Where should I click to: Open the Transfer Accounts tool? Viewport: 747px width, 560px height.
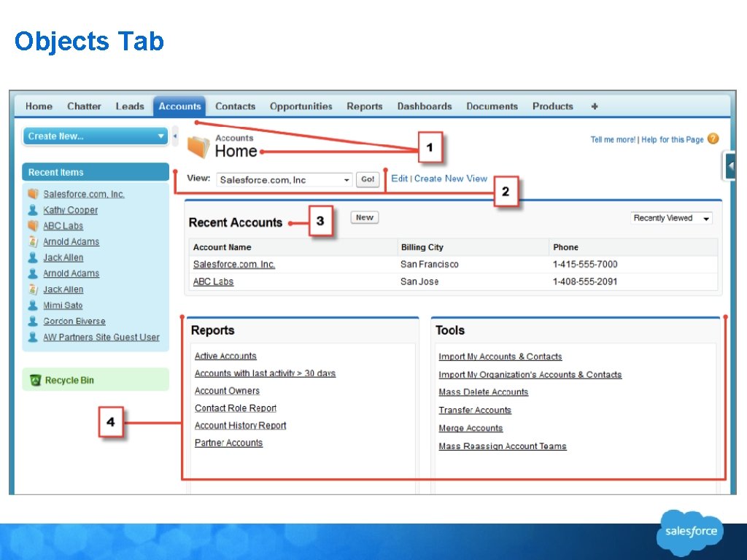click(475, 410)
